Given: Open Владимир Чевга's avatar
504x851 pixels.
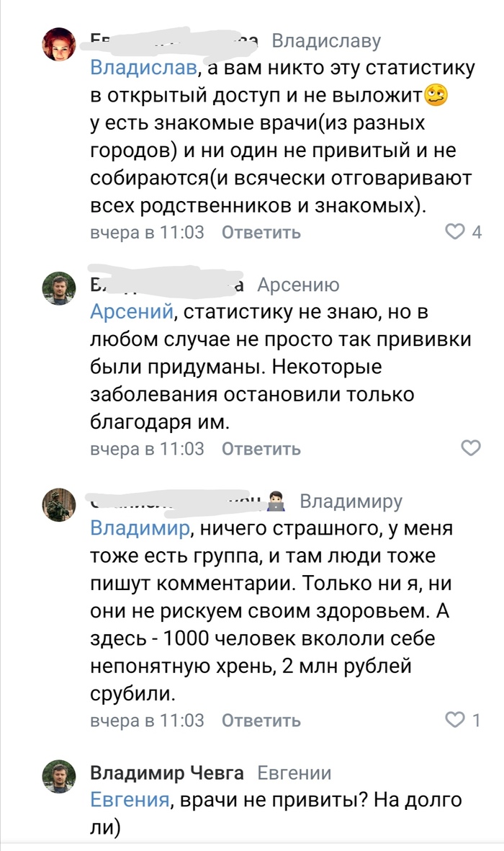Looking at the screenshot, I should click(x=59, y=775).
